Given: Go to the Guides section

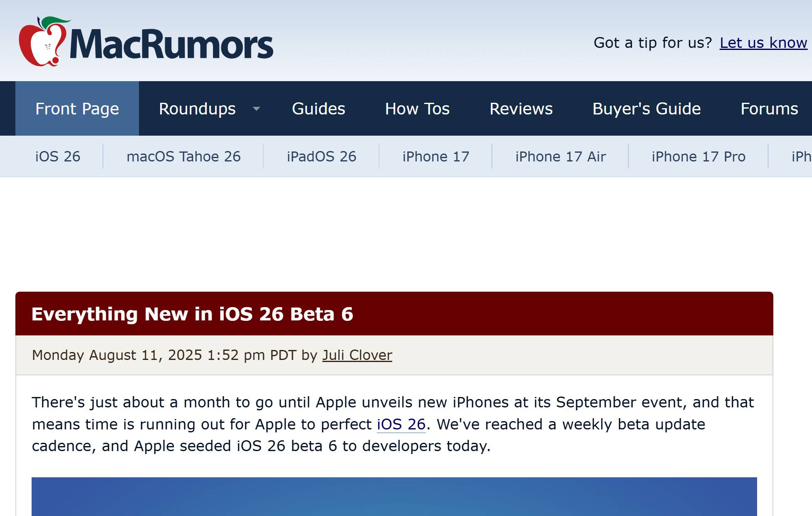Looking at the screenshot, I should click(319, 109).
